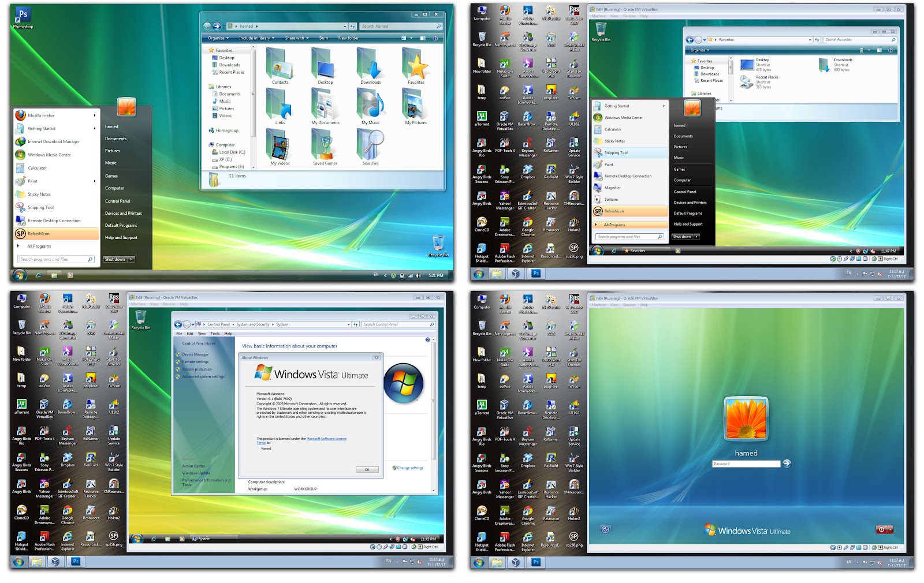Open the Recent Places shortcut showing 363 bytes
Screen dimensions: 924x583
[x=759, y=82]
